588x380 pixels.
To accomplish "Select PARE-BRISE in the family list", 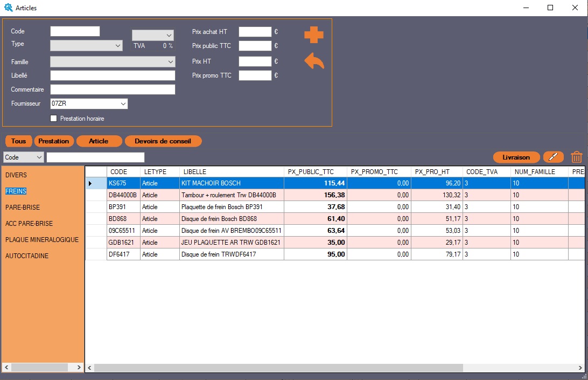I will pos(23,208).
